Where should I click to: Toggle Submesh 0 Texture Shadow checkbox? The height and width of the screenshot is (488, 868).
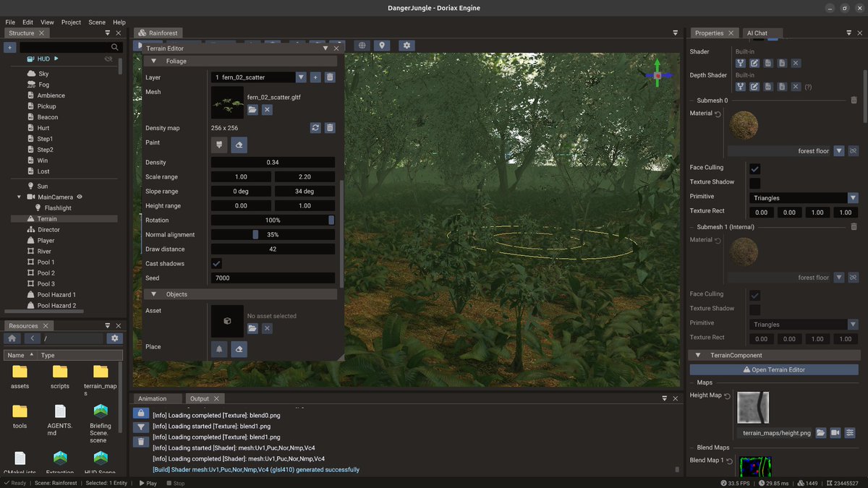pos(754,183)
